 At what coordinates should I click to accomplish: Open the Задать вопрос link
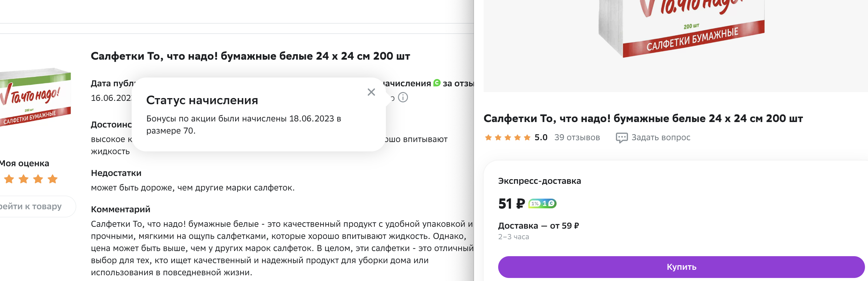coord(660,137)
